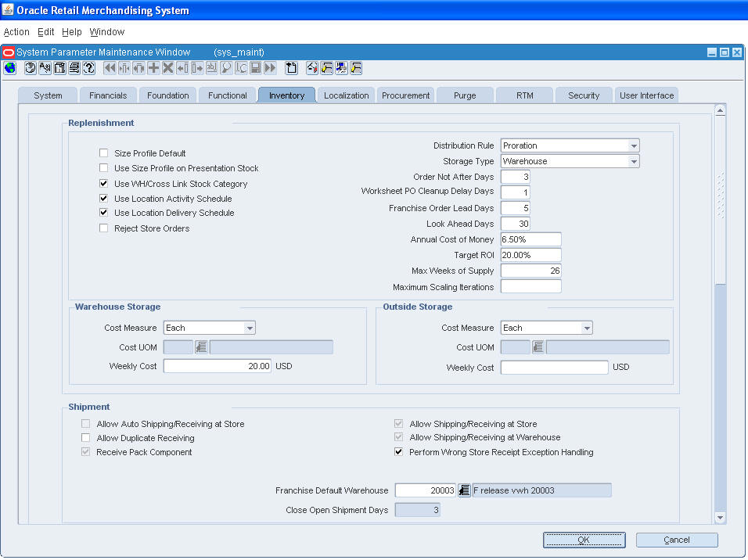
Task: Toggle Use Location Activity Schedule checkbox
Action: click(103, 198)
